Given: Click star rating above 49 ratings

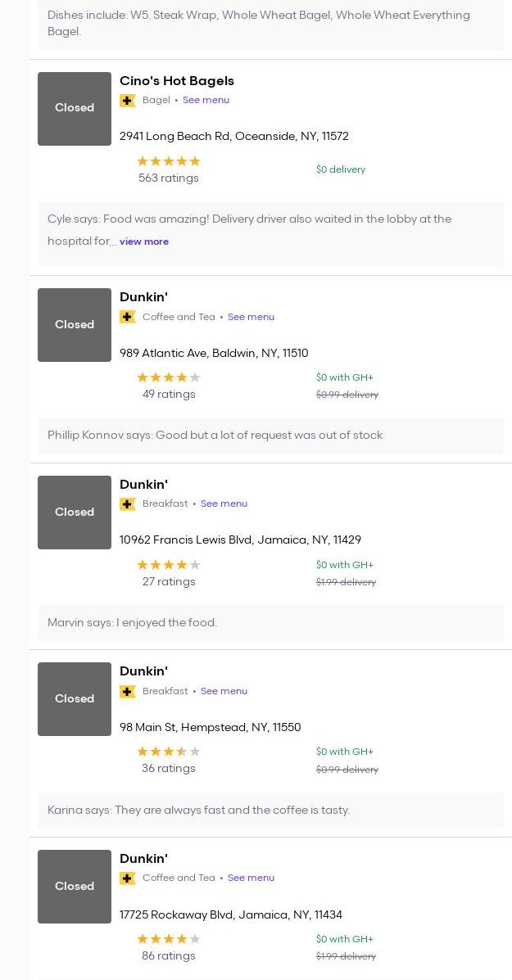Looking at the screenshot, I should click(x=168, y=377).
